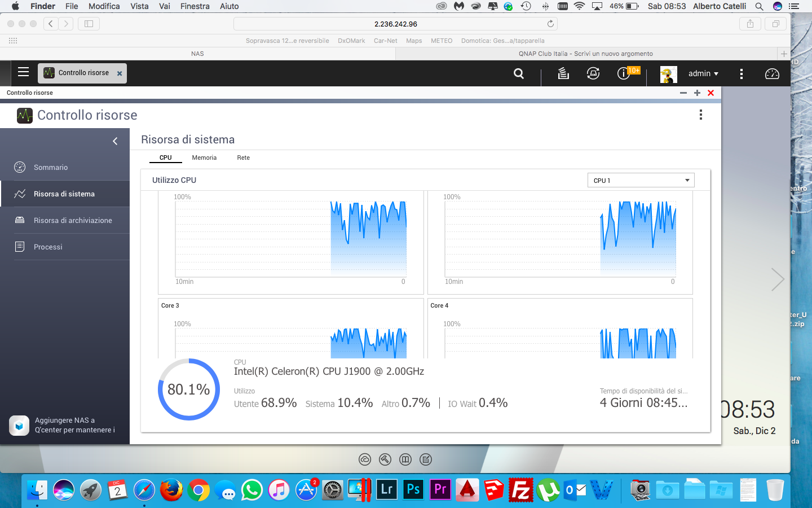Select Sommario in the sidebar
Screen dimensions: 812x508
click(51, 167)
